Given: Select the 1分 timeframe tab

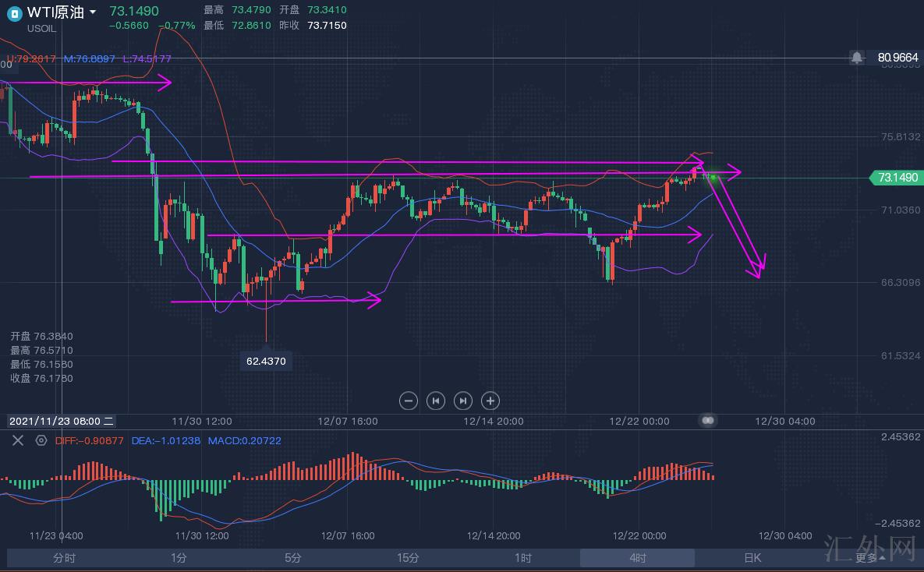Looking at the screenshot, I should coord(179,557).
